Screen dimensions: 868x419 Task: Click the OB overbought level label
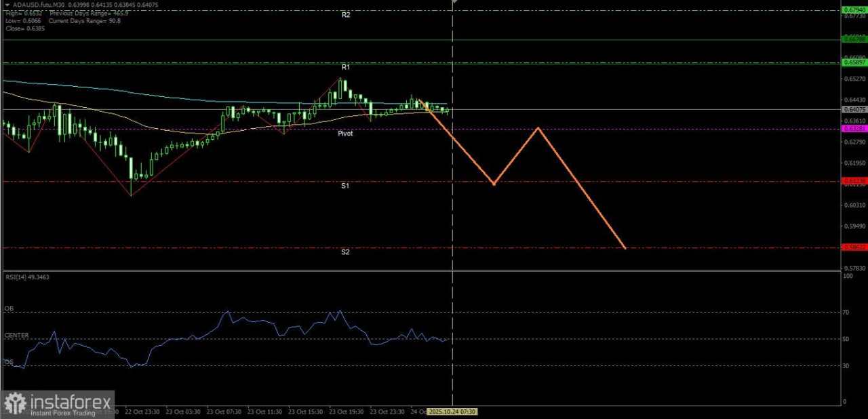(9, 308)
